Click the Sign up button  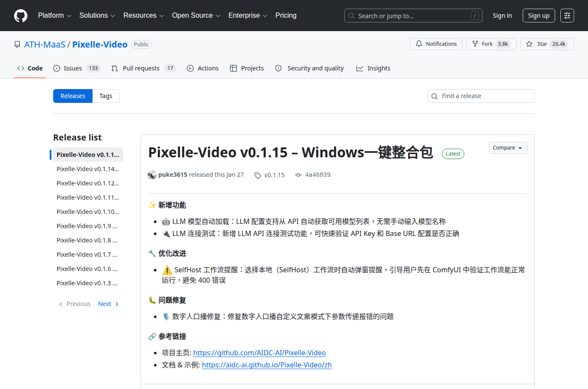[x=539, y=16]
